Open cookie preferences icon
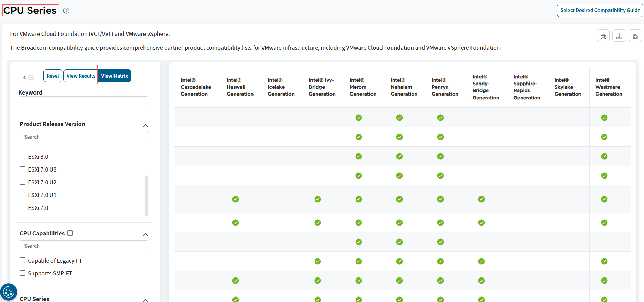The width and height of the screenshot is (644, 302). coord(9,292)
